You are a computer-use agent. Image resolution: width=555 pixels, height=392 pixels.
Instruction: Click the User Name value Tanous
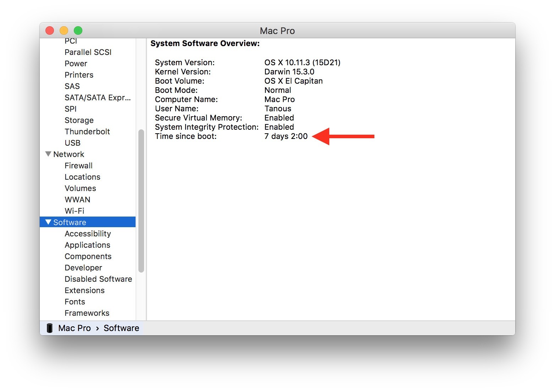pyautogui.click(x=278, y=108)
